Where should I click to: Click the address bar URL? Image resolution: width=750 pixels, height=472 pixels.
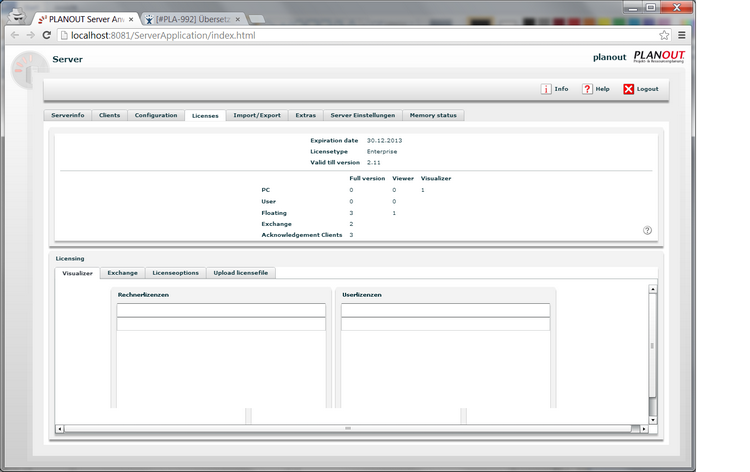(x=163, y=35)
